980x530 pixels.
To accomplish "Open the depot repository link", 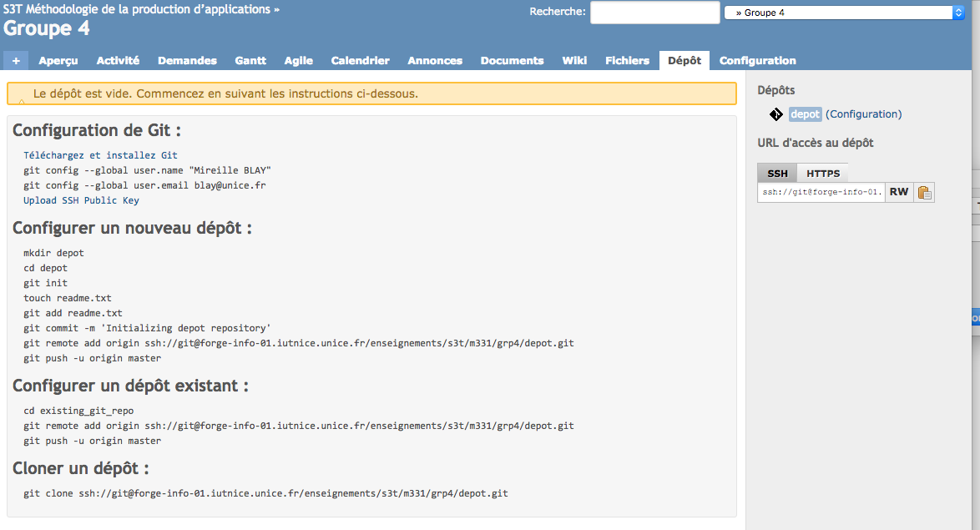I will [x=806, y=114].
